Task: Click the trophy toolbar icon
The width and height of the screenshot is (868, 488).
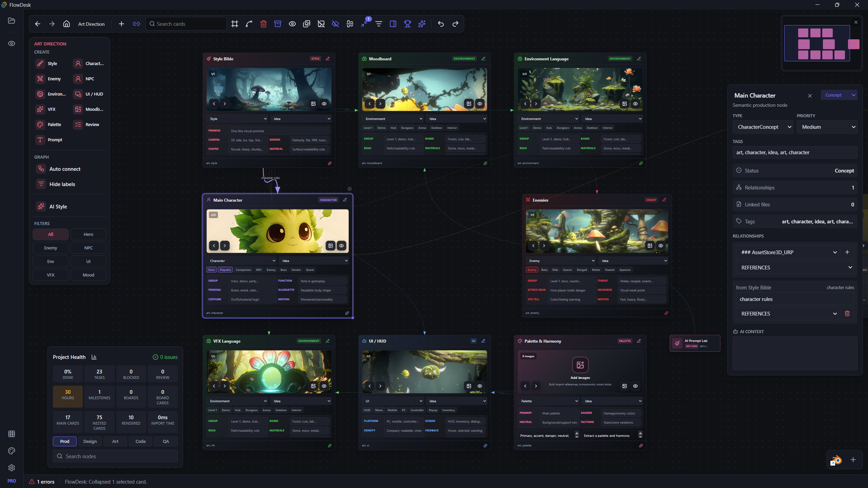Action: coord(408,24)
